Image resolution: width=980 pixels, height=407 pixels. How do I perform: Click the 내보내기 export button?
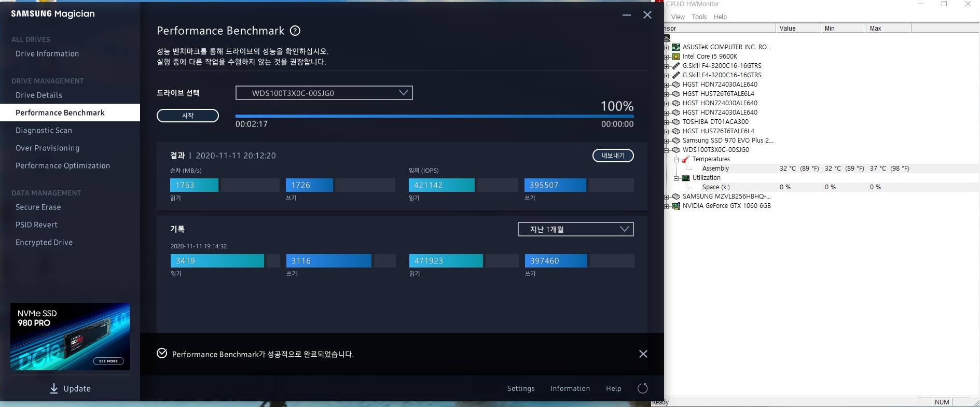point(613,156)
